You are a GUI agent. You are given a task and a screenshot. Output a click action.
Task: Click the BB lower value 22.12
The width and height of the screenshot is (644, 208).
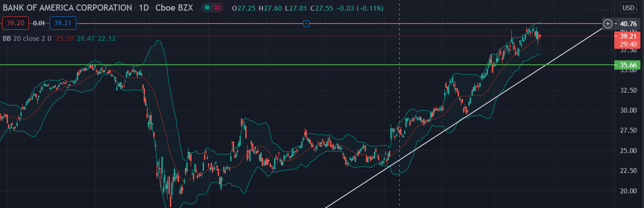(106, 39)
